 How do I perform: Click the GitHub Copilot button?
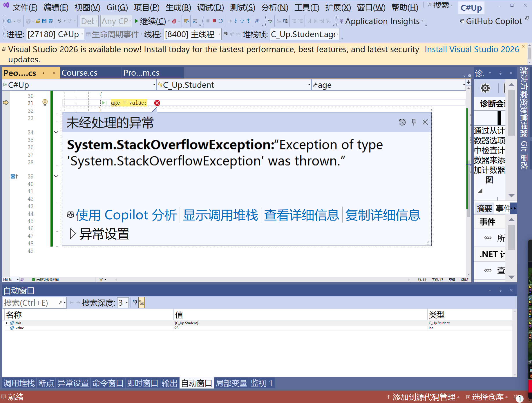click(491, 21)
